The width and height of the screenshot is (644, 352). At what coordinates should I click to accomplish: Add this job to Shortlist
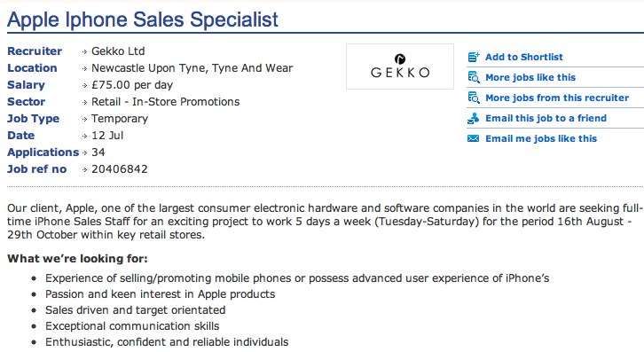(524, 57)
